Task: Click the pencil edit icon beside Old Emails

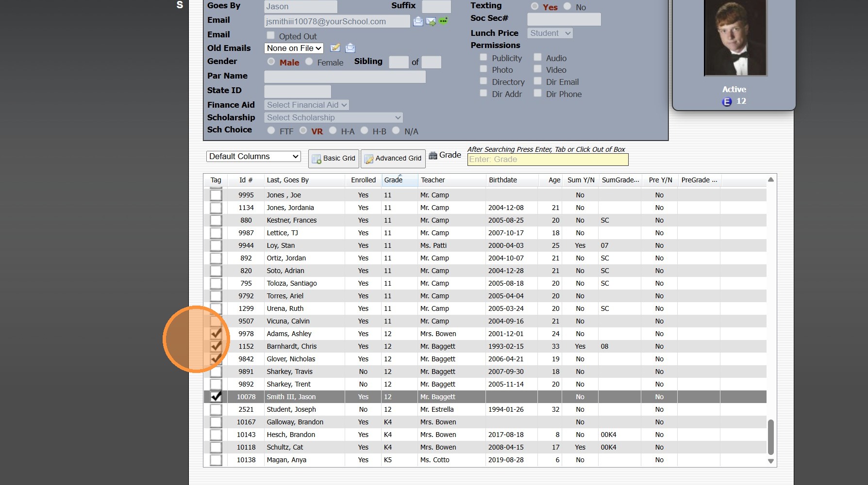Action: point(335,48)
